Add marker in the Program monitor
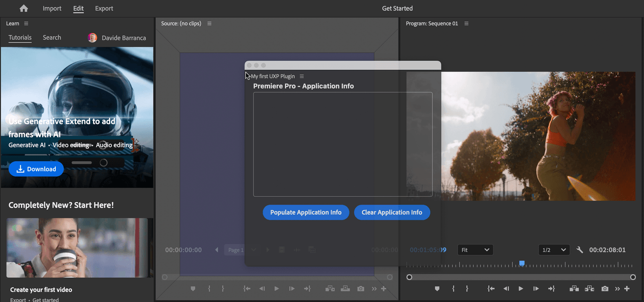644x302 pixels. pyautogui.click(x=437, y=288)
